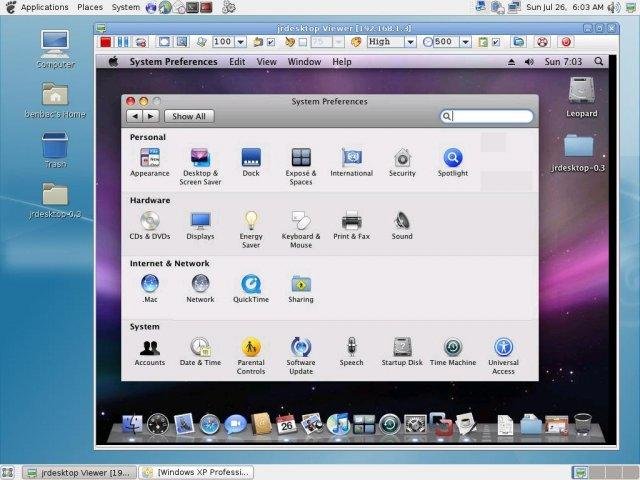Click the Finder icon in the Mac dock
Viewport: 640px width, 480px height.
pyautogui.click(x=132, y=424)
